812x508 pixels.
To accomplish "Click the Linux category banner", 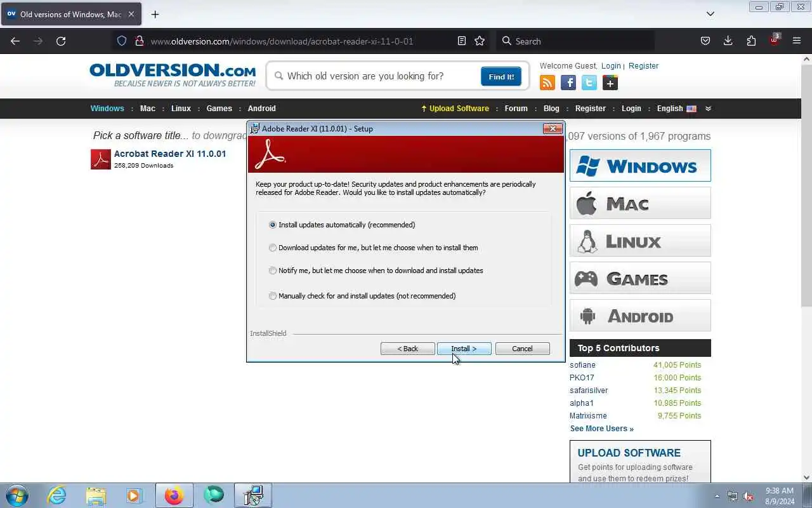I will pyautogui.click(x=640, y=241).
